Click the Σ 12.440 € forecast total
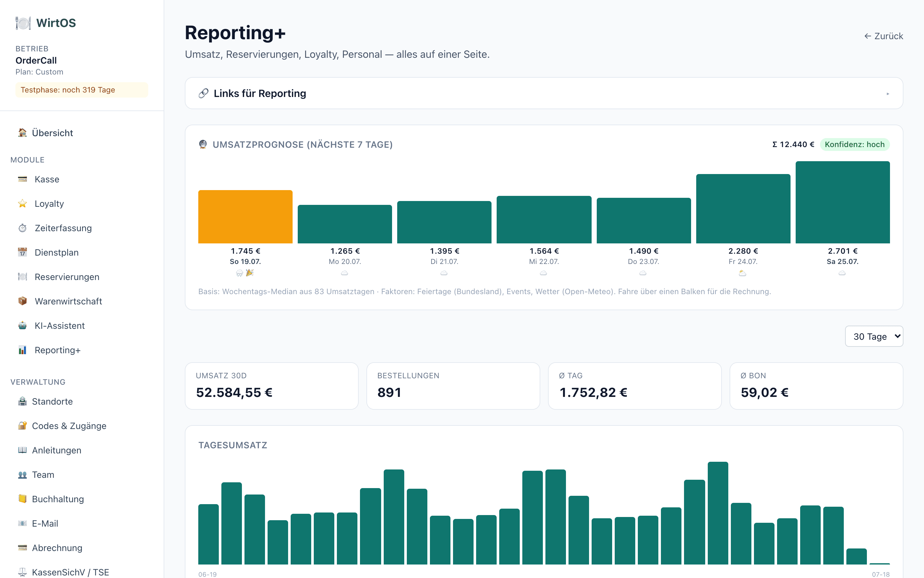924x578 pixels. pyautogui.click(x=793, y=144)
